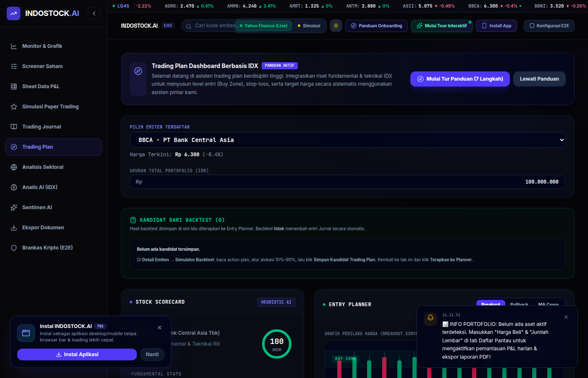
Task: Open Panduan Onboarding
Action: (x=376, y=26)
